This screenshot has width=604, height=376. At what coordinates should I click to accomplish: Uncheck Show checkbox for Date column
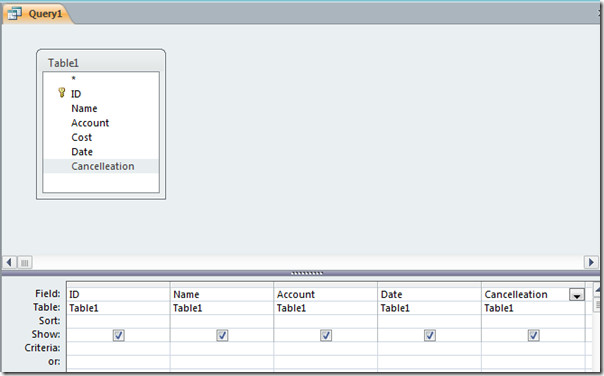(430, 335)
